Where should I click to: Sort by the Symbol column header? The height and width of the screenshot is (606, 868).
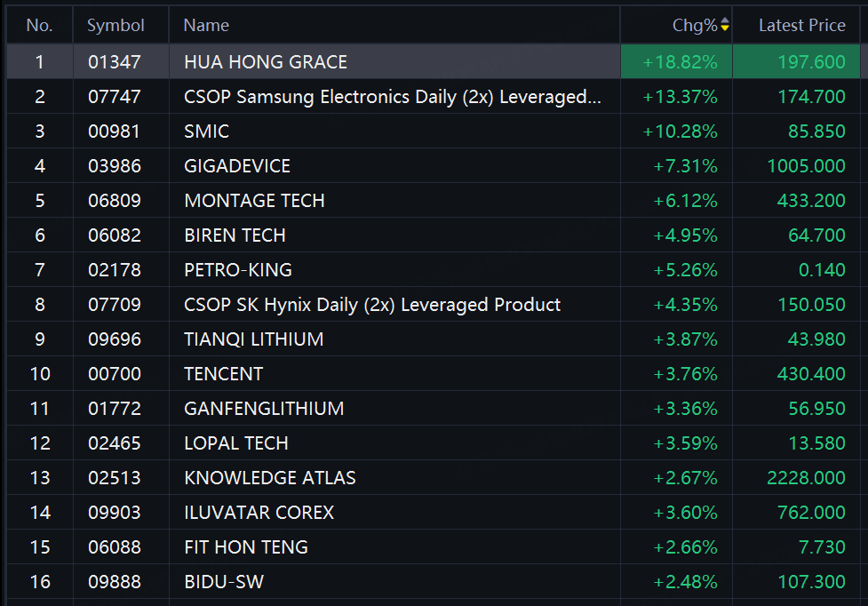tap(115, 26)
